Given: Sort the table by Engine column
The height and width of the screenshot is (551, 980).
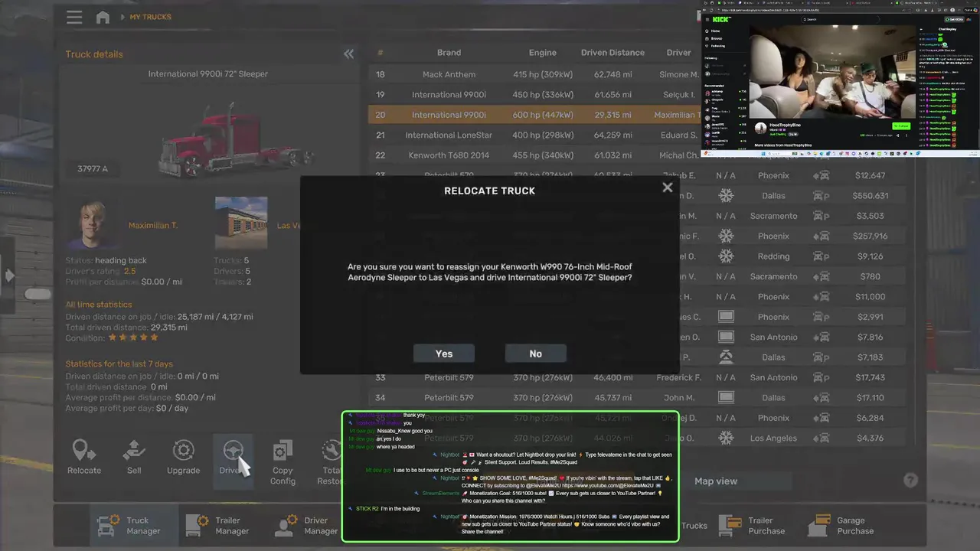Looking at the screenshot, I should [x=543, y=53].
